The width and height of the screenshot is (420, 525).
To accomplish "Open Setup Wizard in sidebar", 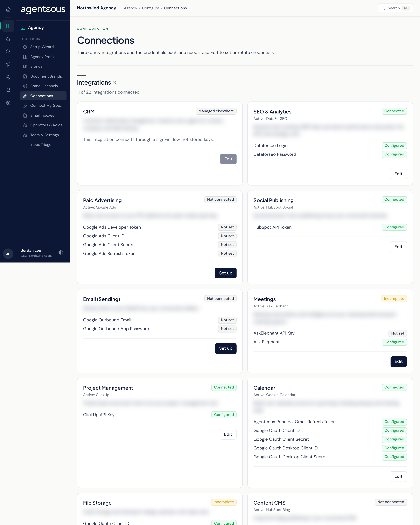I will (43, 47).
